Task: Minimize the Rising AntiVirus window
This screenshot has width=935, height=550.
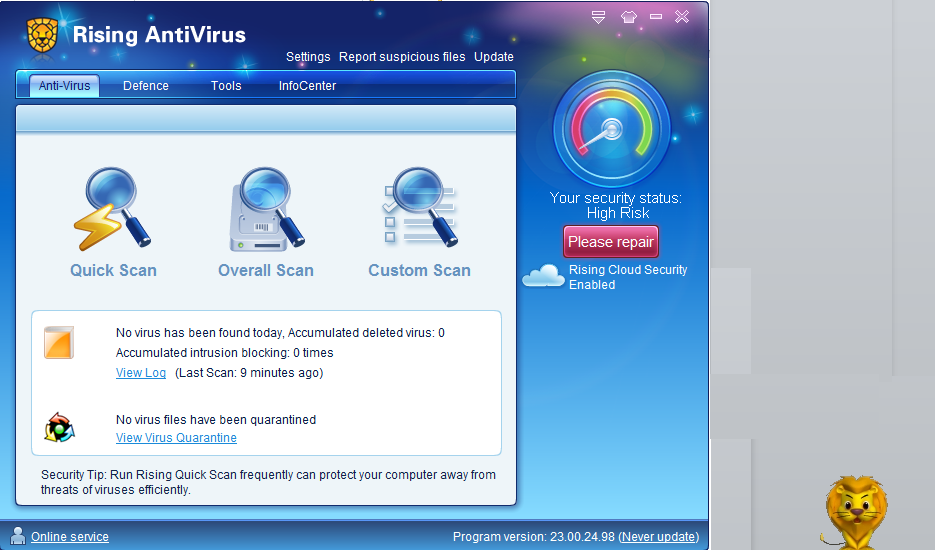Action: 656,17
